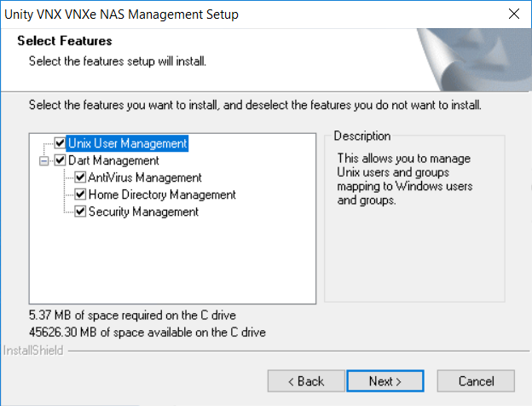Disable the Home Directory Management checkbox
This screenshot has height=406, width=532.
[x=81, y=194]
